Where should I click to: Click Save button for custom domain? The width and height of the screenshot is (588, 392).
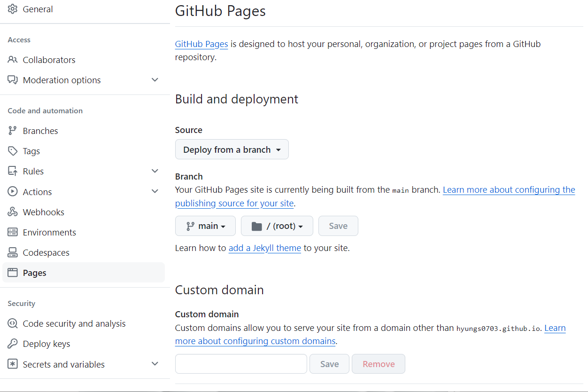pos(329,364)
